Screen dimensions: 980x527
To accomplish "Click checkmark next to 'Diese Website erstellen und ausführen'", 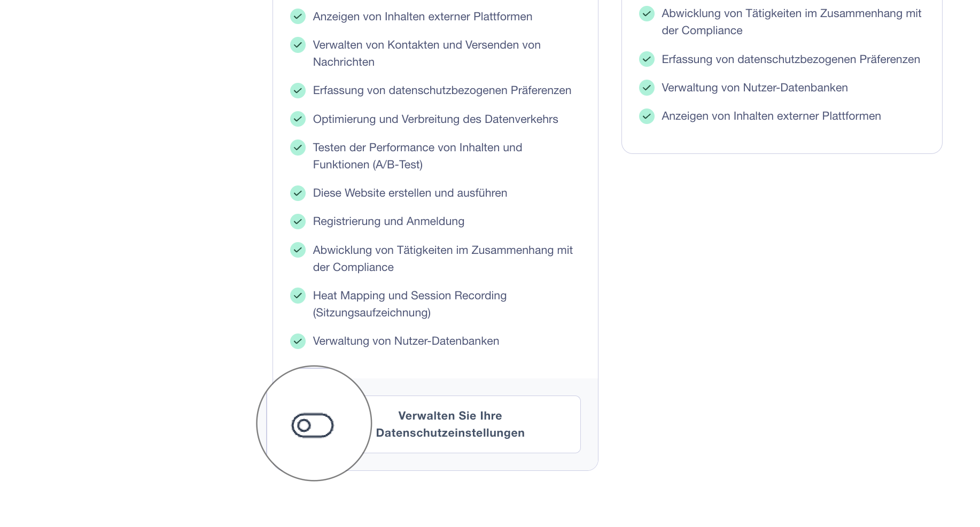I will pos(298,193).
